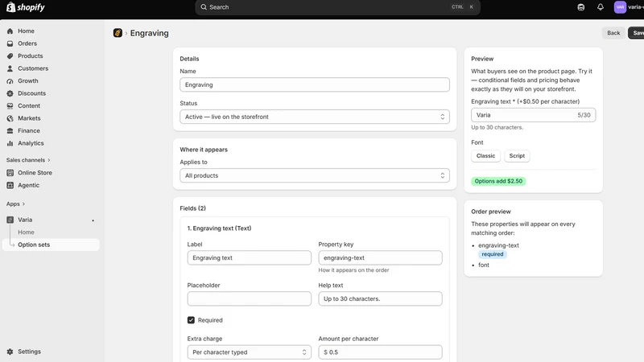The width and height of the screenshot is (644, 362).
Task: Click the Content icon
Action: (10, 106)
